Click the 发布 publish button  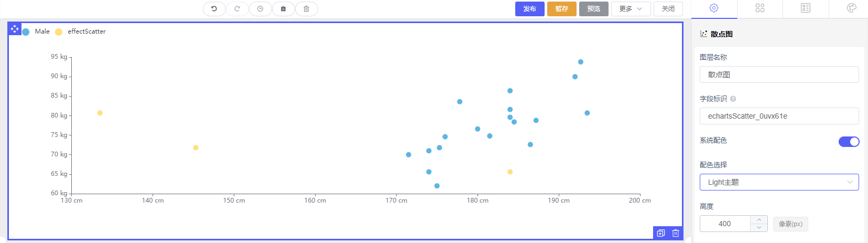point(529,9)
